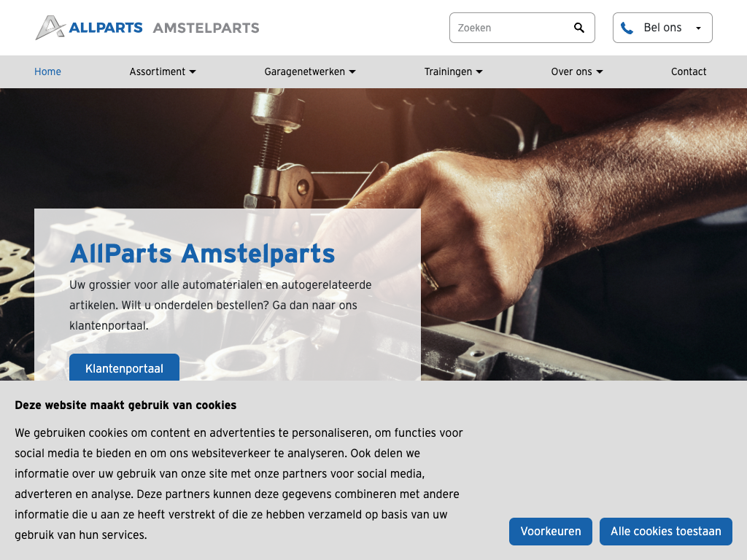Click the cookie notice heading text

pyautogui.click(x=125, y=405)
